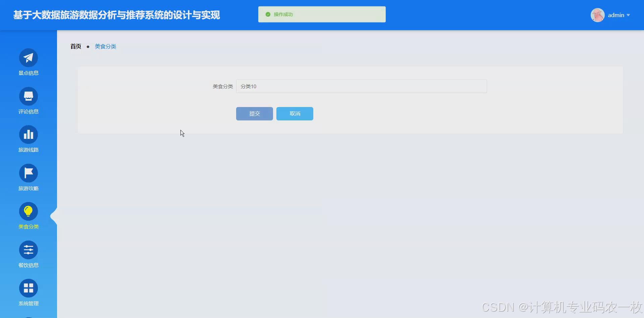Screen dimensions: 644x318
Task: Click the 分类10 input field
Action: pyautogui.click(x=361, y=86)
